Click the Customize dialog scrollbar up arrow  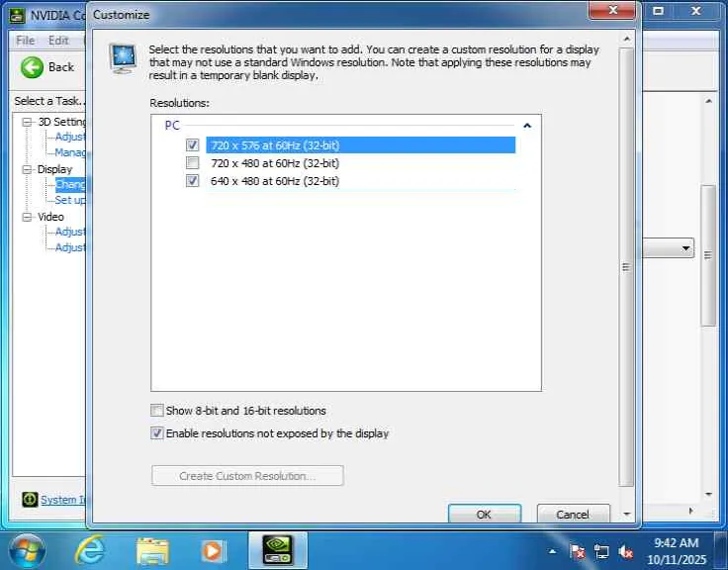click(627, 40)
